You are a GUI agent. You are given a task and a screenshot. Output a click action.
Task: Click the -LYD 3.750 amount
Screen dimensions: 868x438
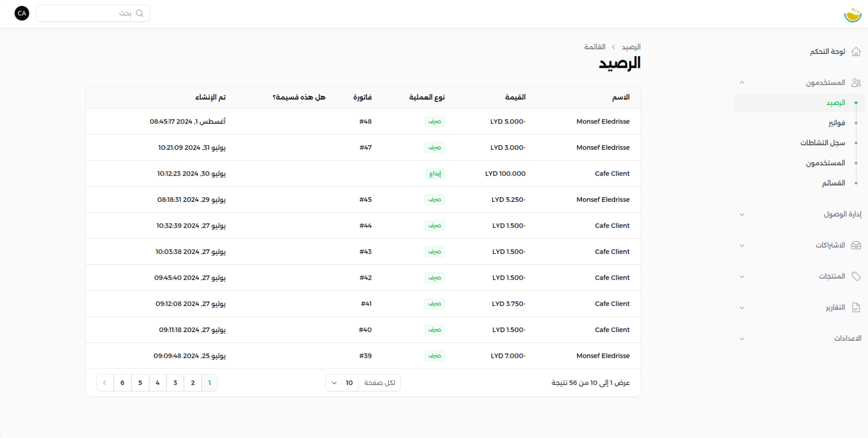509,304
